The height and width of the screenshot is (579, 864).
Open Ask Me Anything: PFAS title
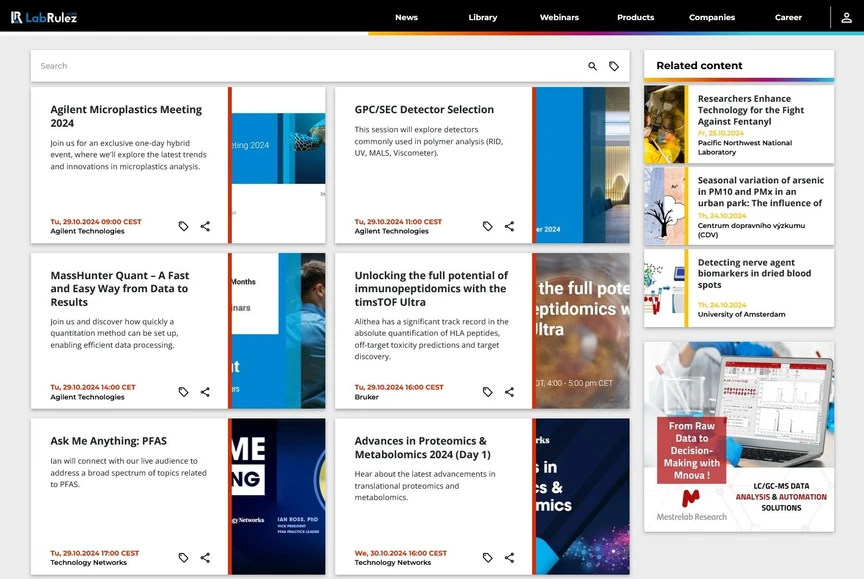pyautogui.click(x=109, y=441)
